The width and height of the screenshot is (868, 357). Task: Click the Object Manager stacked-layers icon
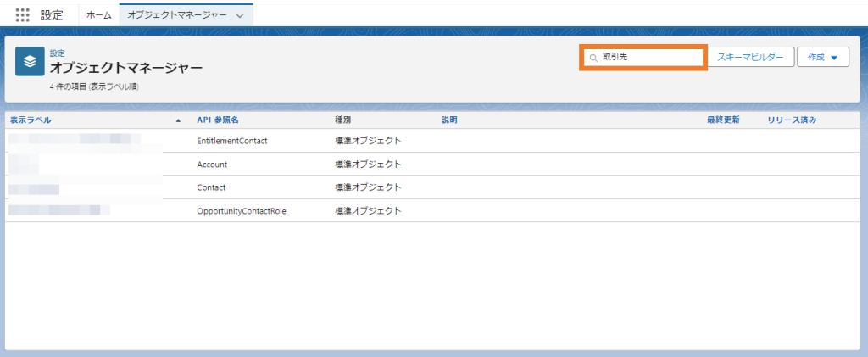click(30, 61)
